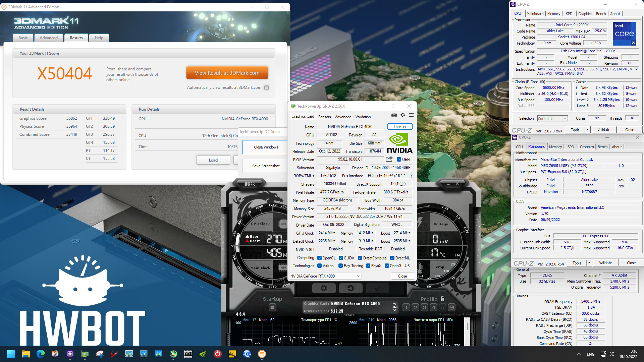Click the ENG language indicator in taskbar
The height and width of the screenshot is (362, 644).
click(x=591, y=354)
